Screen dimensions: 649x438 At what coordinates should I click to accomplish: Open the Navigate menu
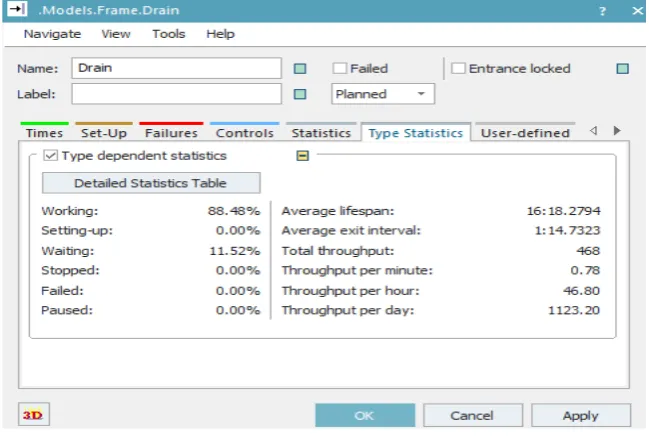52,34
